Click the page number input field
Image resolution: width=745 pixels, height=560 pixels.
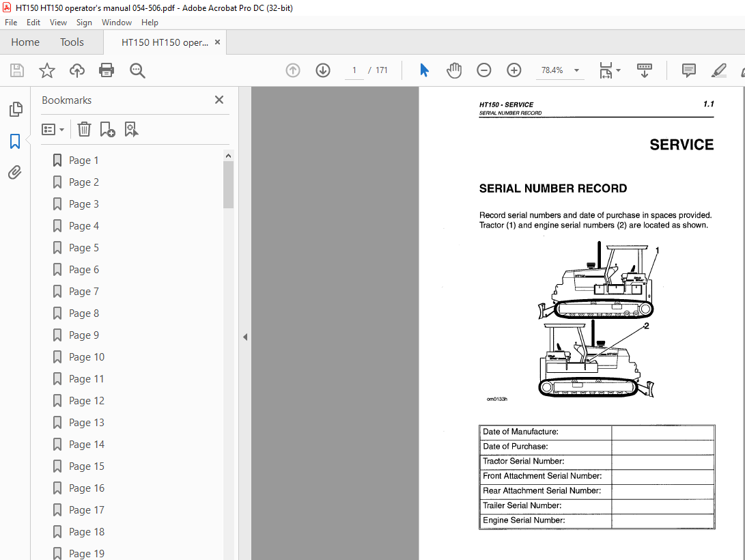(x=354, y=70)
